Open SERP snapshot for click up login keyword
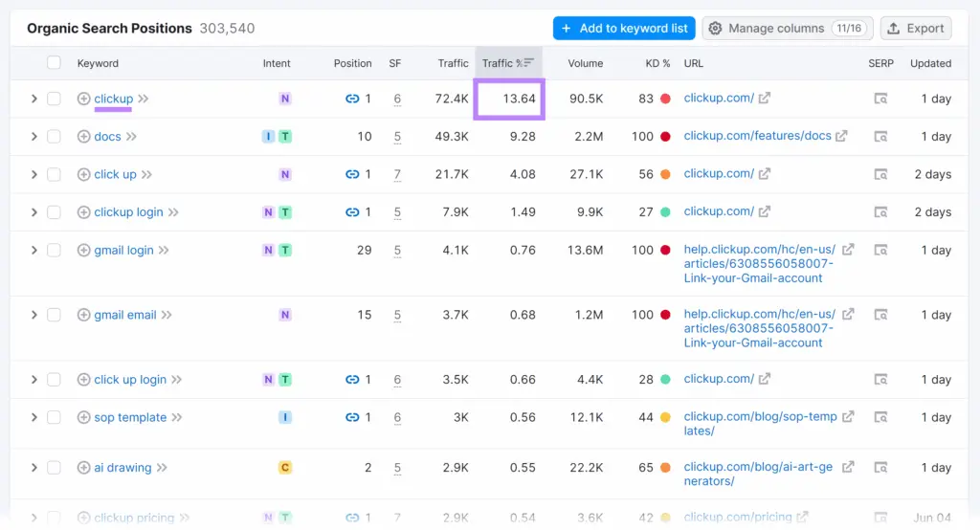 pos(880,380)
